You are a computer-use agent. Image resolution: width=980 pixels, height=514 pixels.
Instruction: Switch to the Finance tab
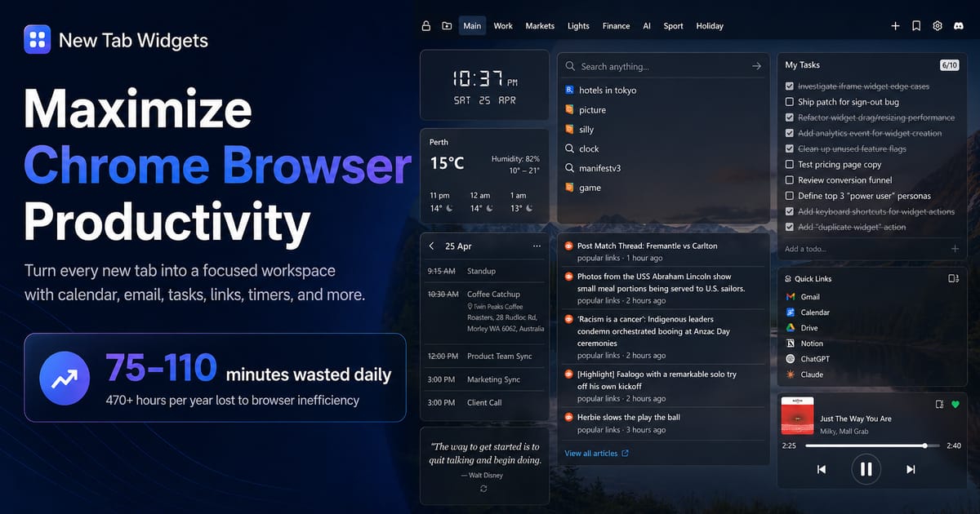click(616, 26)
